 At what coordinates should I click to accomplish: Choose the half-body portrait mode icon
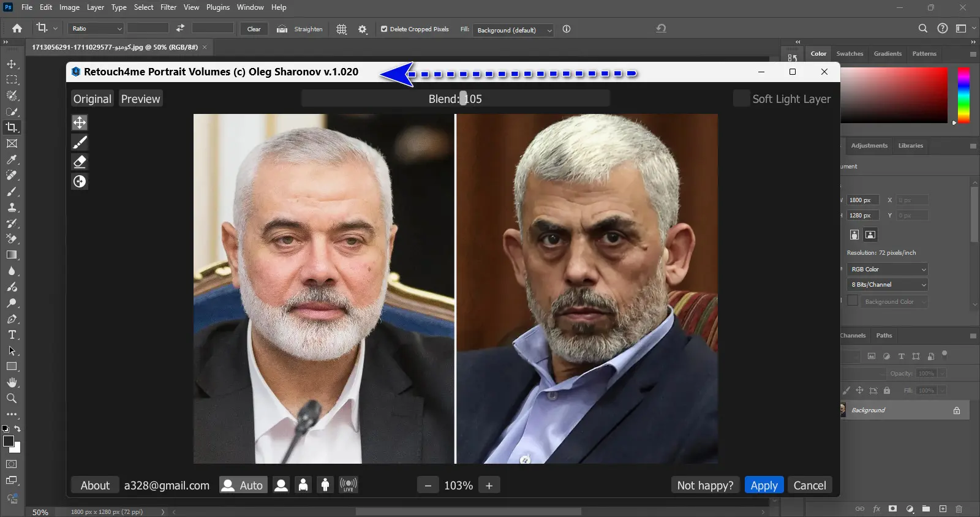click(303, 485)
